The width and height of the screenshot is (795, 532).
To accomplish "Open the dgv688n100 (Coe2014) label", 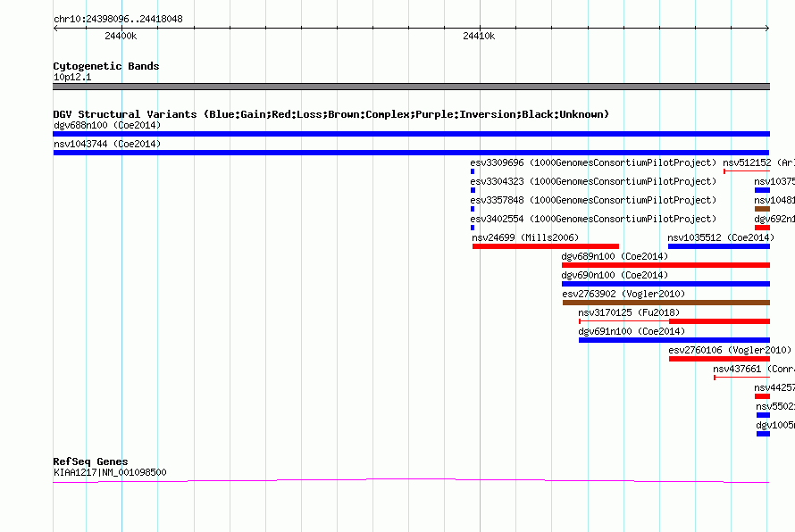I will [x=107, y=125].
